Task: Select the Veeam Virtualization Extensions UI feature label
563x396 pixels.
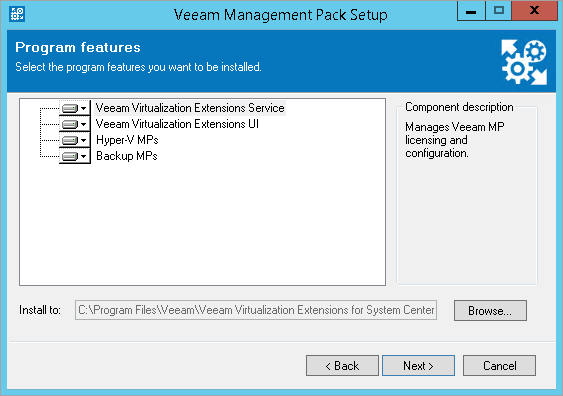Action: tap(177, 124)
